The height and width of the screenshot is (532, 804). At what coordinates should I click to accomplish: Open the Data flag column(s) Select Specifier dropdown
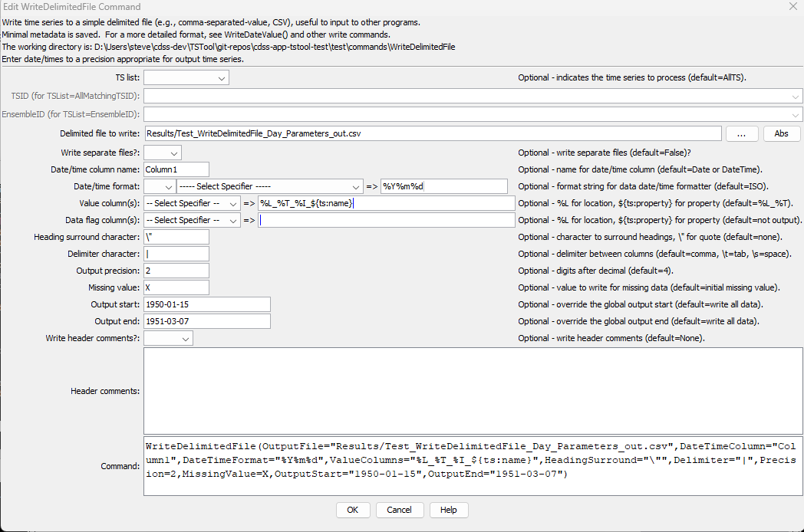[192, 220]
